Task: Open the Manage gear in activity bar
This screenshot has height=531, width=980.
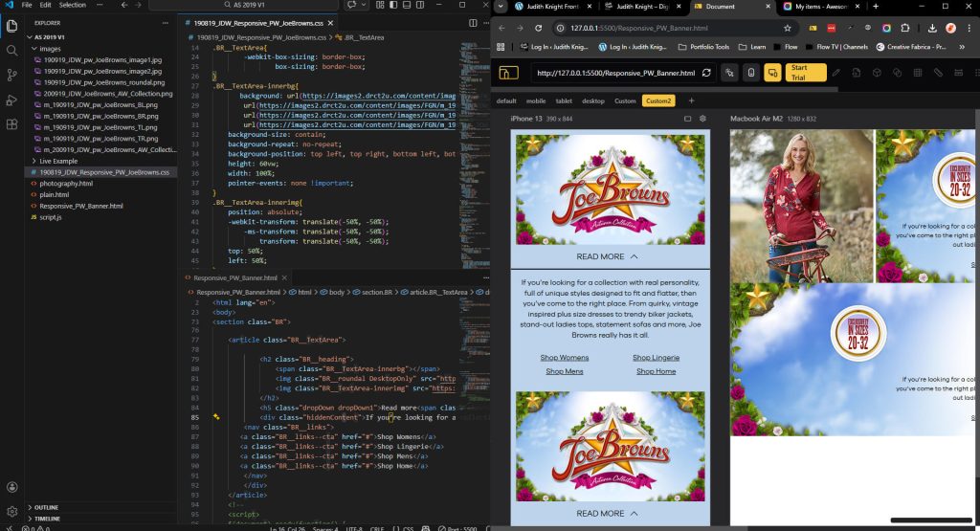Action: 11,511
